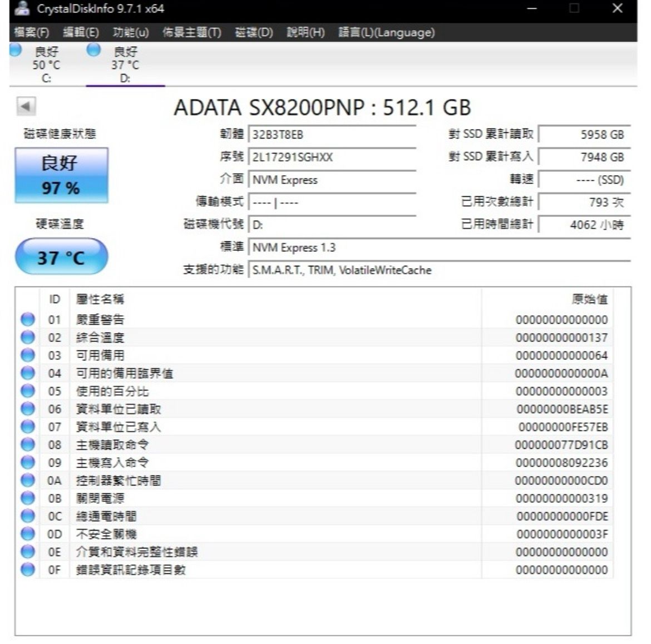Open the 語言(L)(Language) menu
This screenshot has height=644, width=651.
pyautogui.click(x=387, y=32)
